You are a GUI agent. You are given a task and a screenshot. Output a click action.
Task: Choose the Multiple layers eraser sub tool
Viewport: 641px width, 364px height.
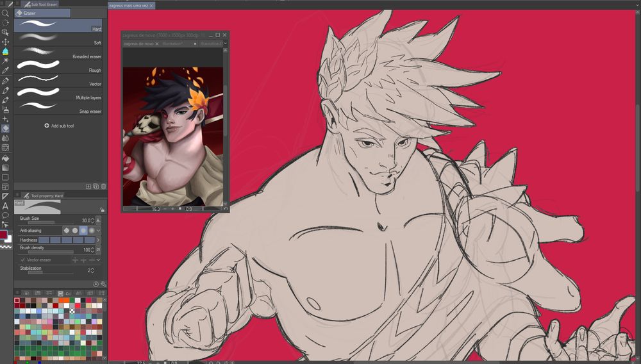click(x=58, y=94)
